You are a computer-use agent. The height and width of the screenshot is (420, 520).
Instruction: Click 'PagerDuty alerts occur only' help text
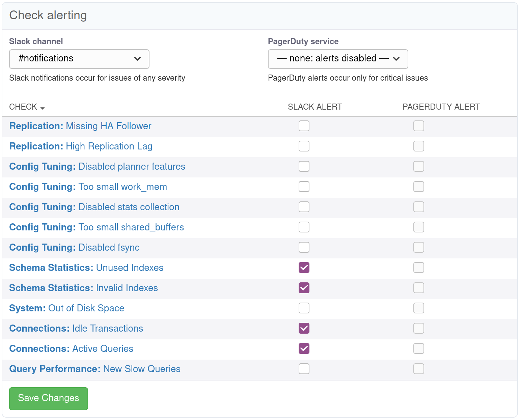tap(348, 78)
